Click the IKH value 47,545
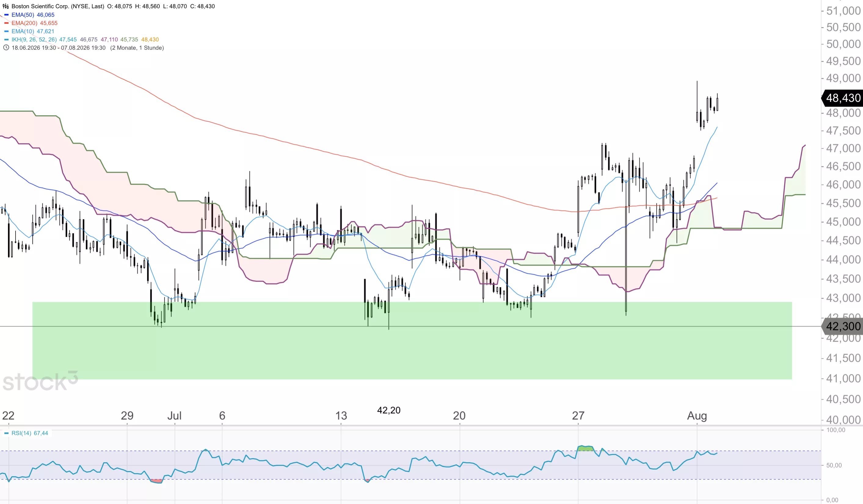Viewport: 863px width, 504px height. click(x=68, y=39)
